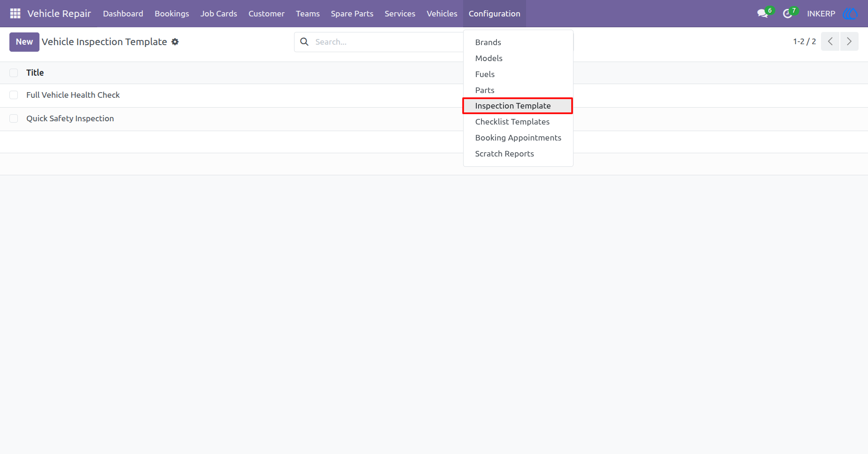
Task: Choose Scratch Reports menu entry
Action: point(518,154)
